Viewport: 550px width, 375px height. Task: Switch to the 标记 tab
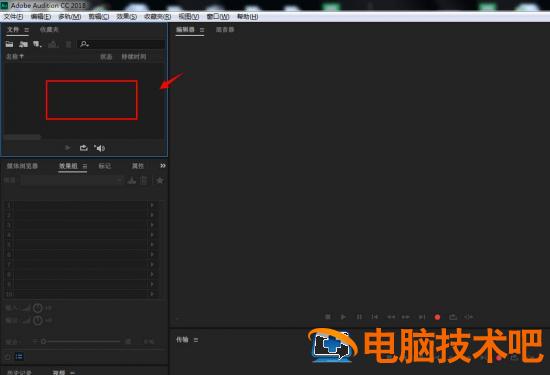(105, 166)
